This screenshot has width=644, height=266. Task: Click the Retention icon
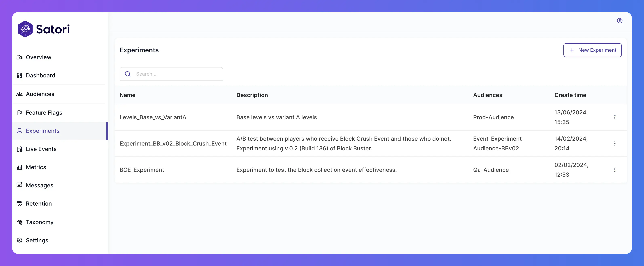(19, 204)
